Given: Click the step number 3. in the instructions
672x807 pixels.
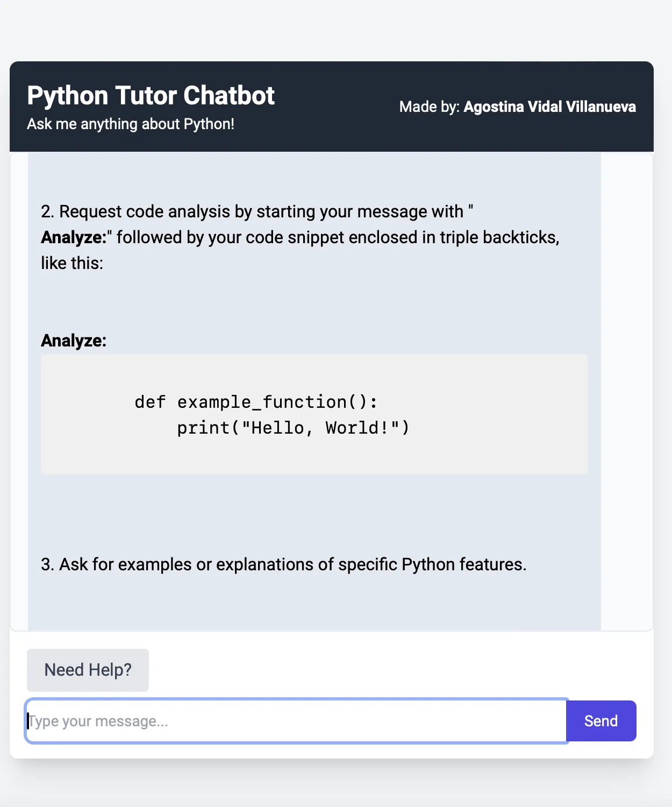Looking at the screenshot, I should point(47,564).
